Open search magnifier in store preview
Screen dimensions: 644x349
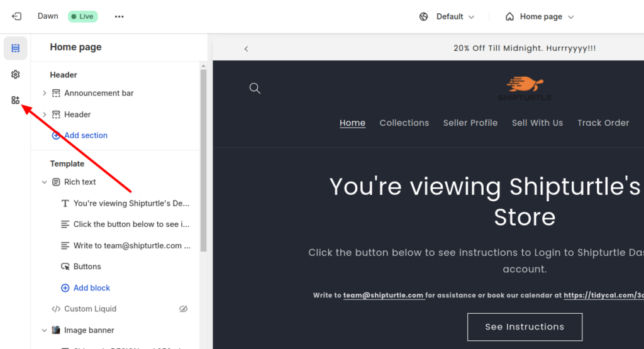pos(255,88)
